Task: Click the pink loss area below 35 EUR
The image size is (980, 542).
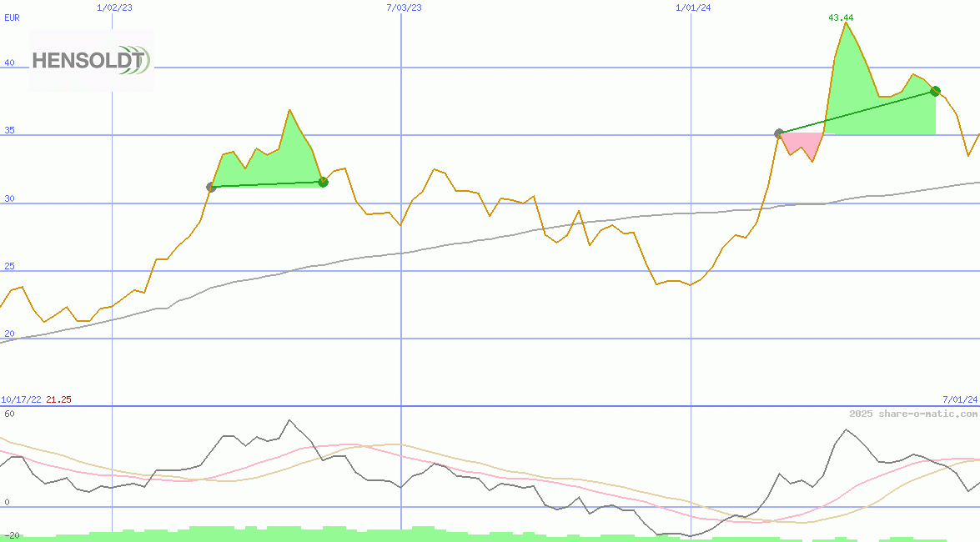Action: tap(797, 142)
